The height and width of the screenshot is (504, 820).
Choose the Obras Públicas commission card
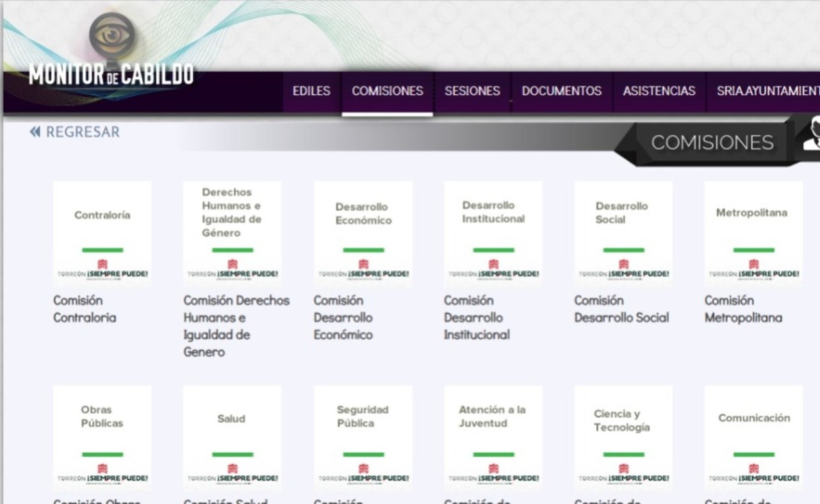102,437
